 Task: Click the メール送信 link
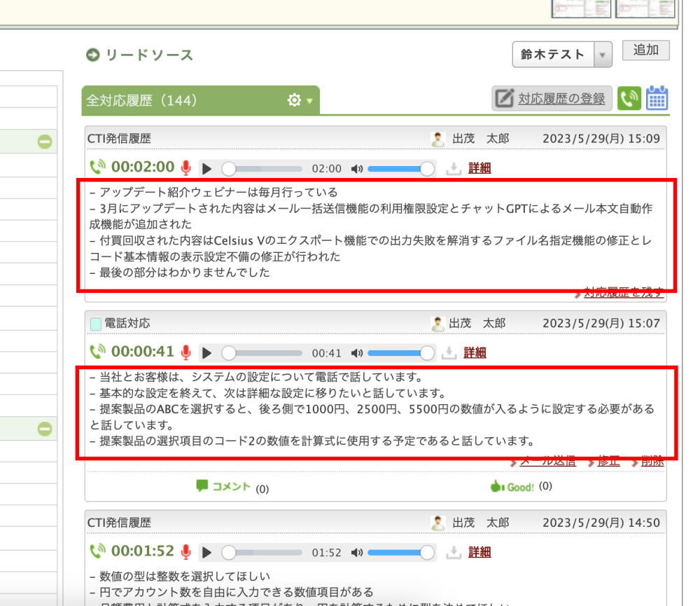548,461
